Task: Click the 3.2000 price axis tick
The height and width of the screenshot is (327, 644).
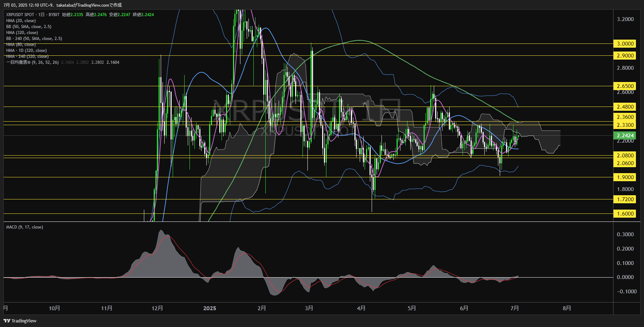Action: [x=625, y=19]
